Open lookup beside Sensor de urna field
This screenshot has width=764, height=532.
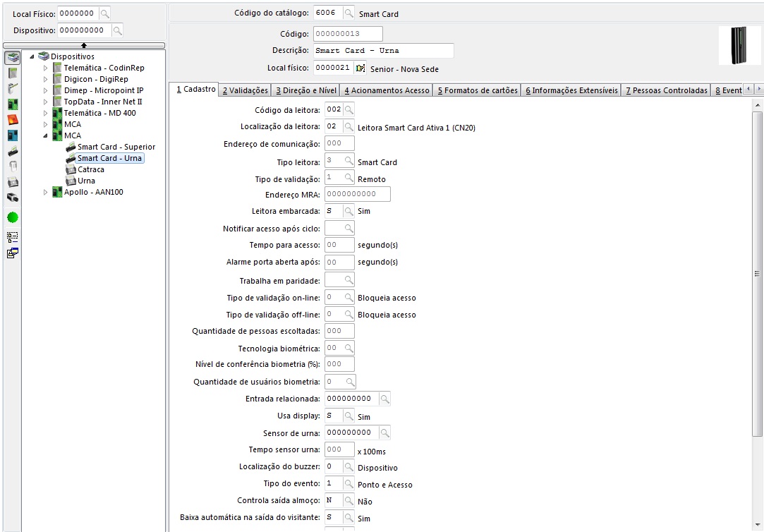tap(384, 433)
